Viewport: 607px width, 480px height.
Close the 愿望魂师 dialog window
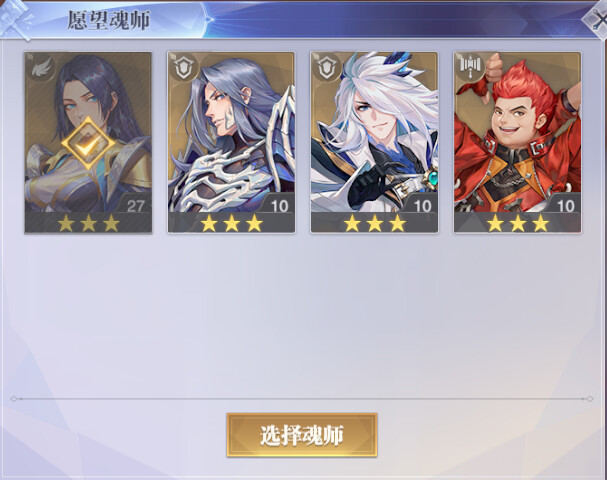(597, 19)
